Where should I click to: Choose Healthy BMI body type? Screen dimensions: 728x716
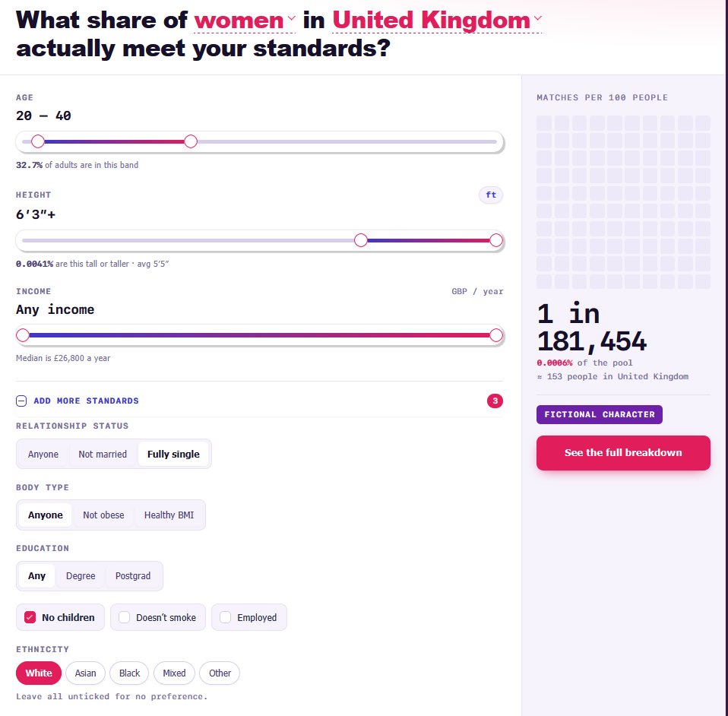tap(169, 515)
